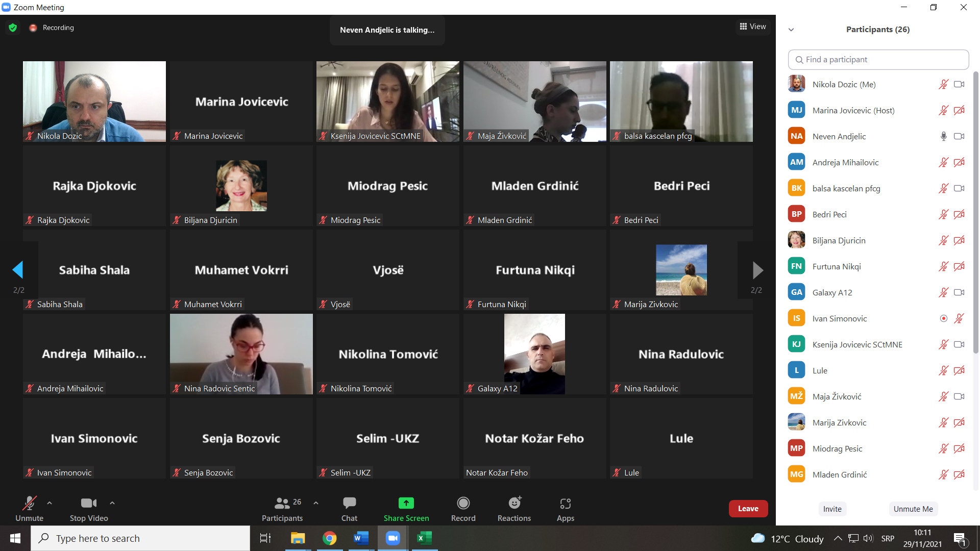Collapse the Participants panel chevron

(791, 30)
